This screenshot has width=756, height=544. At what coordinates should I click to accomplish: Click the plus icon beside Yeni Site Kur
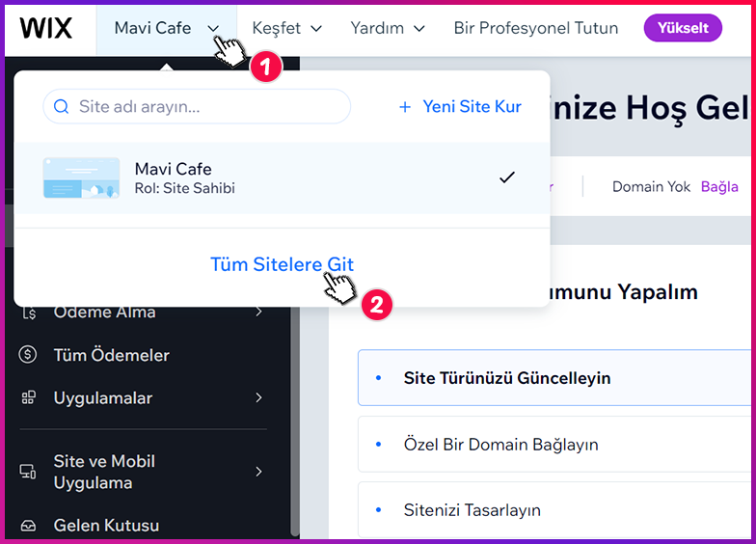pos(405,107)
